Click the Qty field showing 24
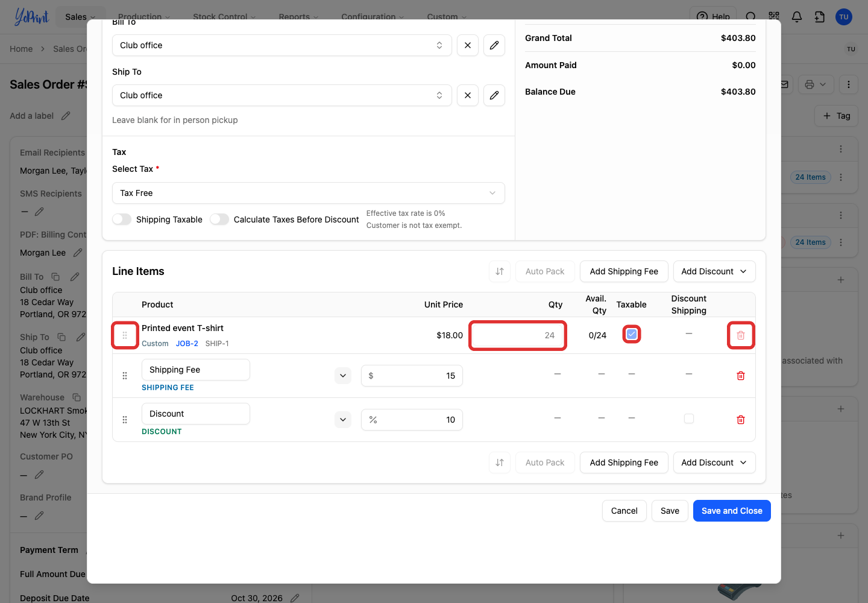868x603 pixels. (x=518, y=335)
